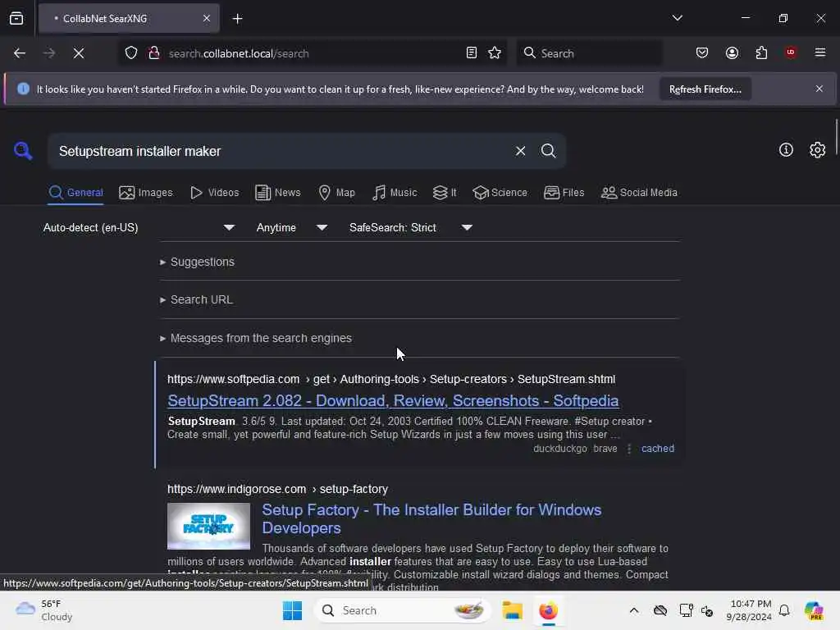The image size is (840, 630).
Task: Open a new tab with plus button
Action: (x=237, y=19)
